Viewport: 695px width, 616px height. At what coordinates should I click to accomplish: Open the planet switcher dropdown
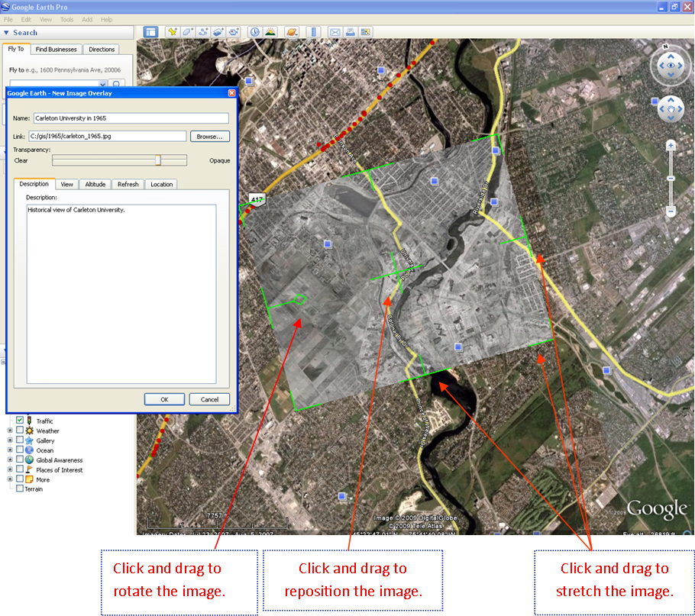(x=291, y=31)
